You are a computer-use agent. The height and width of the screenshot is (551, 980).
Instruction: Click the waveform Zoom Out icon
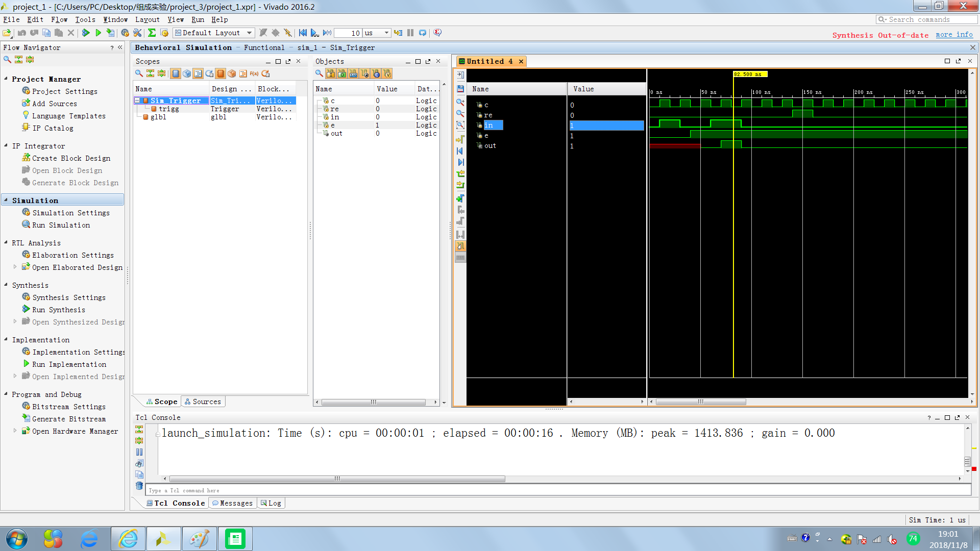[460, 113]
